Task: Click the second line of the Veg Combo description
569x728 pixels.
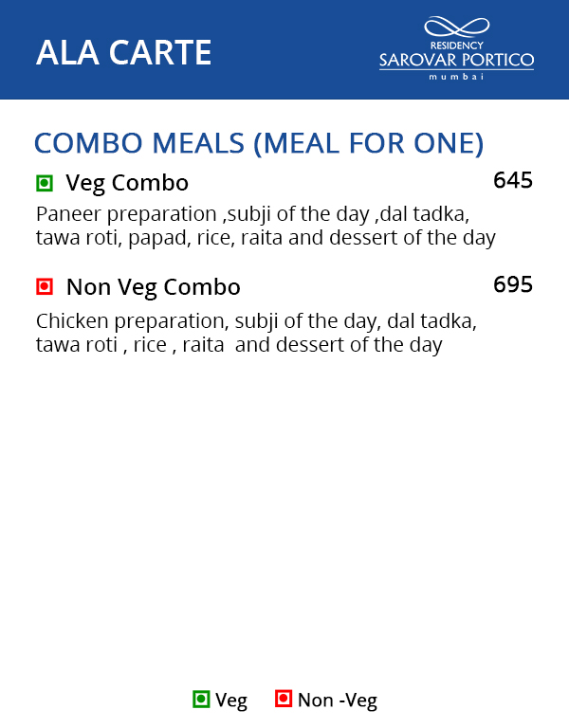Action: [x=266, y=237]
